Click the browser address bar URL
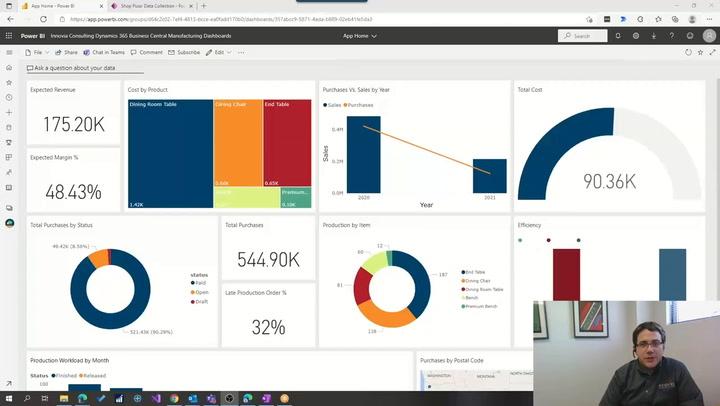 tap(221, 19)
